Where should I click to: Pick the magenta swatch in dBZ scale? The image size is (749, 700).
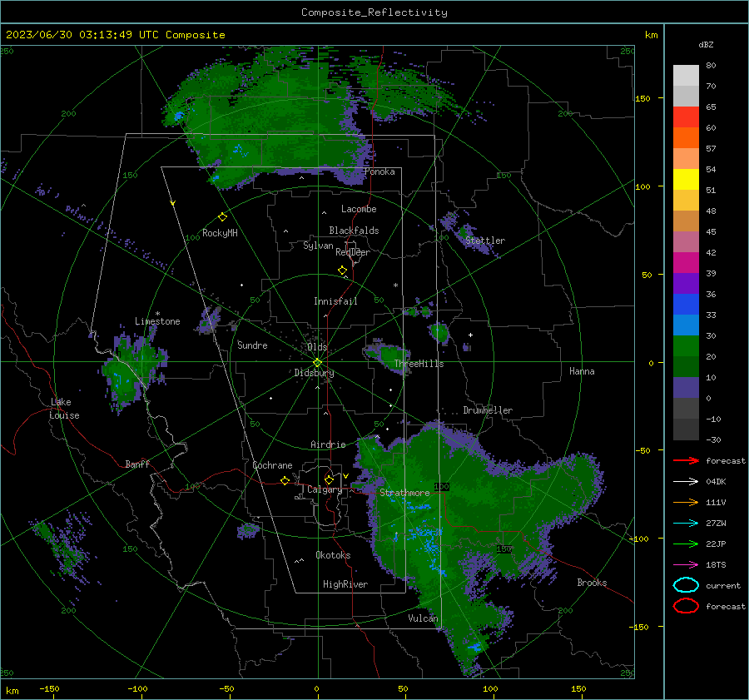coord(686,263)
